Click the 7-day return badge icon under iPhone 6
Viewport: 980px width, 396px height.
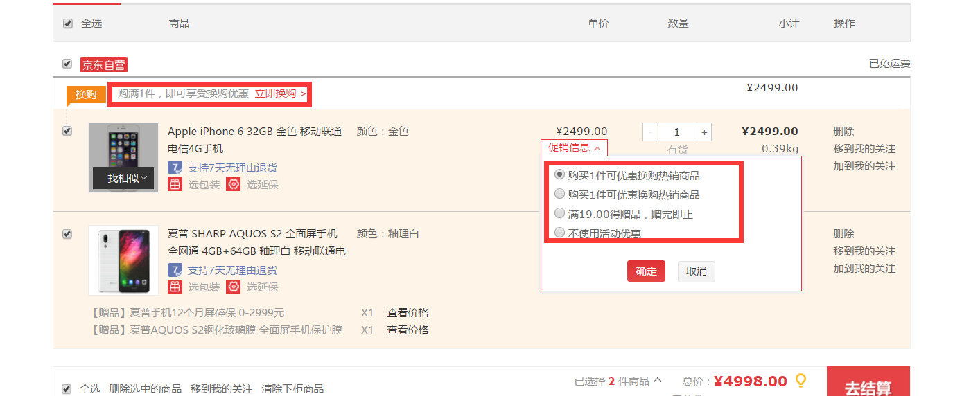coord(175,168)
